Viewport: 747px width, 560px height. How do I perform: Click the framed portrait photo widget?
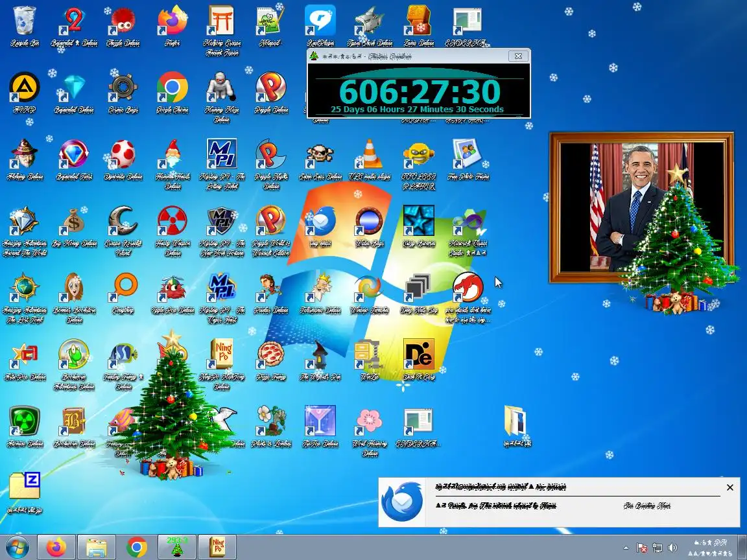click(x=641, y=207)
